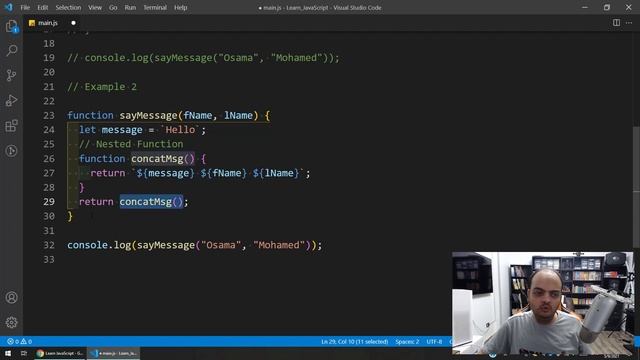The height and width of the screenshot is (360, 640).
Task: Click the closing brace on line 30
Action: [70, 216]
